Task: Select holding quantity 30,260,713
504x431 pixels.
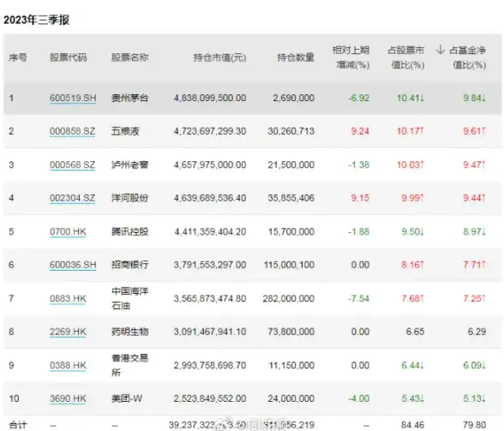Action: [291, 131]
